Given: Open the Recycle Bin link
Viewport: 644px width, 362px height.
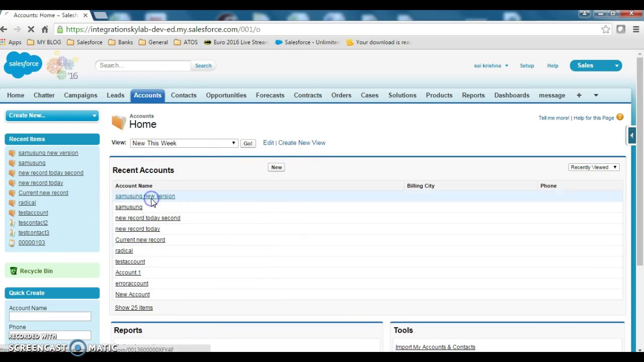Looking at the screenshot, I should click(x=36, y=271).
